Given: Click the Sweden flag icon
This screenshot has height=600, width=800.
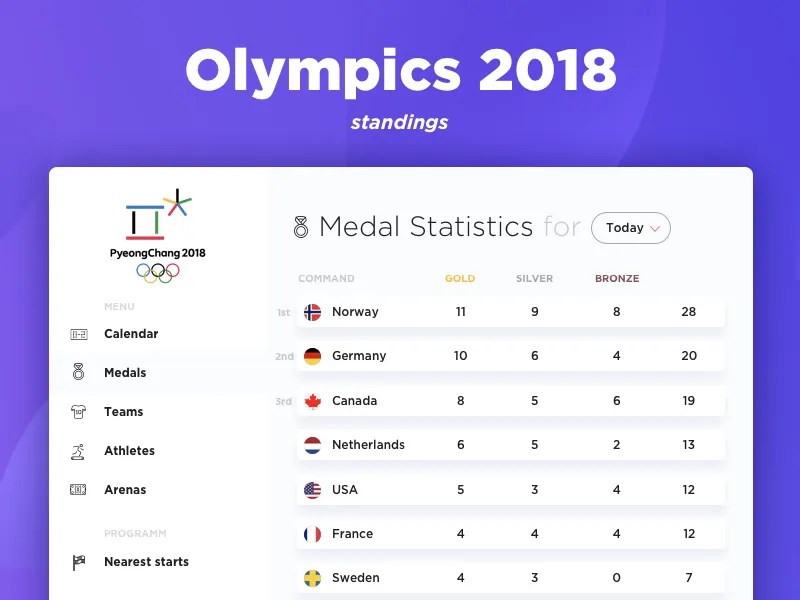Looking at the screenshot, I should coord(311,578).
